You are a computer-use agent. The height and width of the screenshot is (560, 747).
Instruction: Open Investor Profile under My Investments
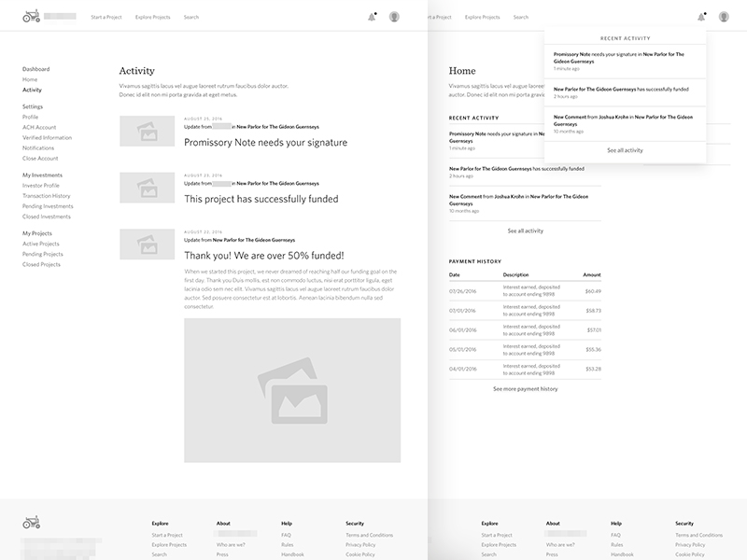tap(41, 186)
